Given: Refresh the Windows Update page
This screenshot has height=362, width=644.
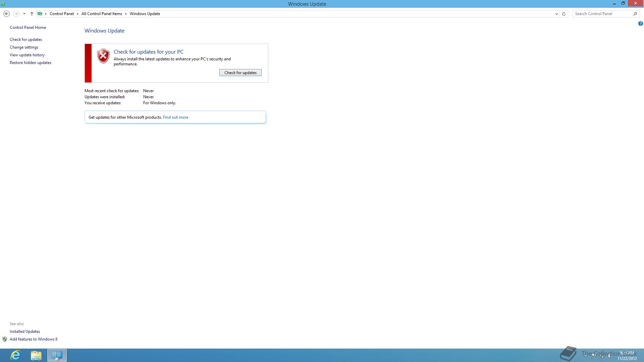Looking at the screenshot, I should (564, 14).
